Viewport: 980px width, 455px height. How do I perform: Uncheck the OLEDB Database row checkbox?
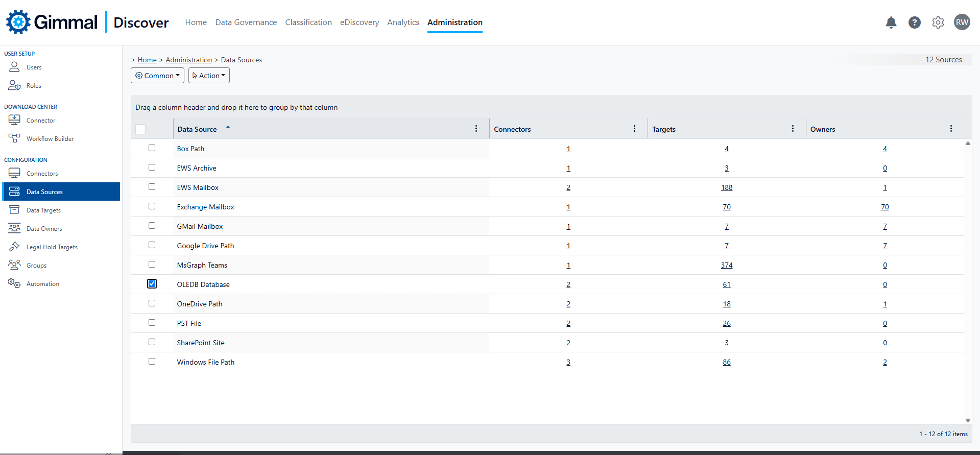point(152,284)
